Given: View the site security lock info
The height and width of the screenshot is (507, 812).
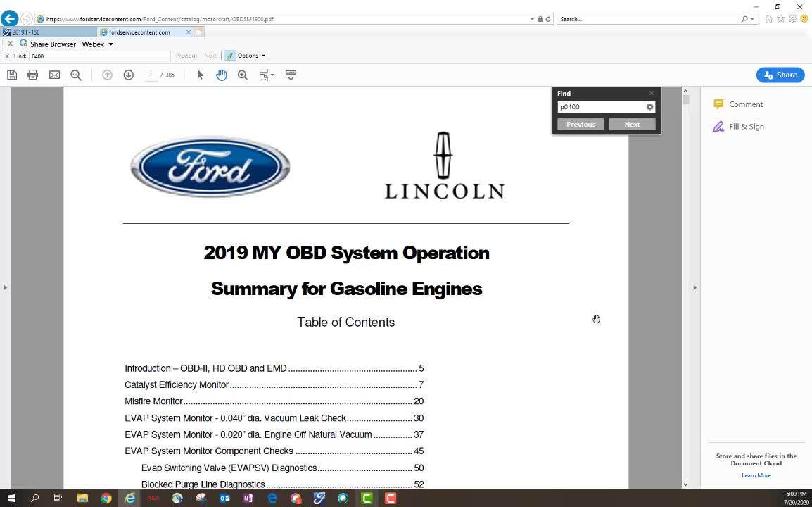Looking at the screenshot, I should point(540,19).
